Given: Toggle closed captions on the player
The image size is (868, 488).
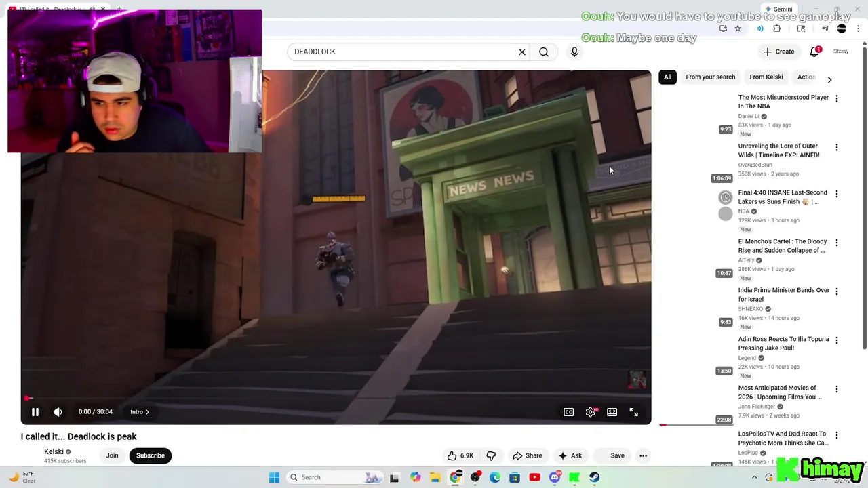Looking at the screenshot, I should coord(568,412).
